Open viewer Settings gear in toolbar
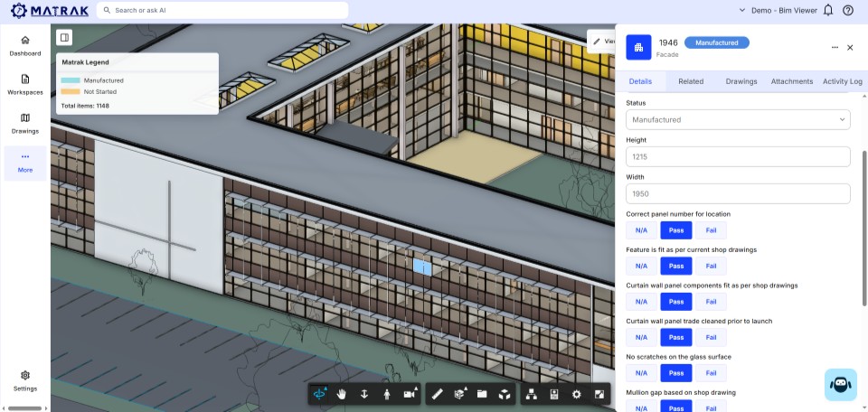The height and width of the screenshot is (412, 868). [576, 394]
